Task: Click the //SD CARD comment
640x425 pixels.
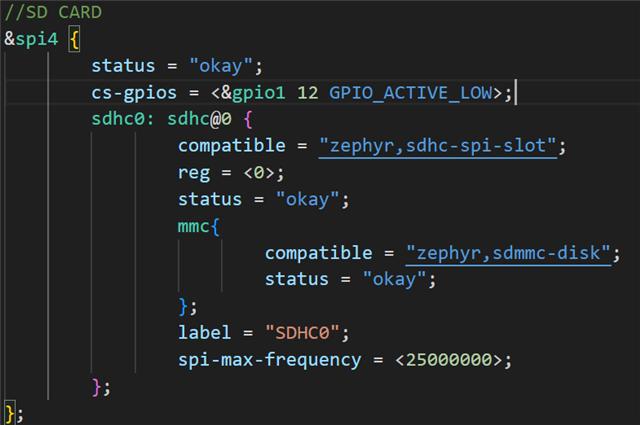Action: pyautogui.click(x=52, y=14)
